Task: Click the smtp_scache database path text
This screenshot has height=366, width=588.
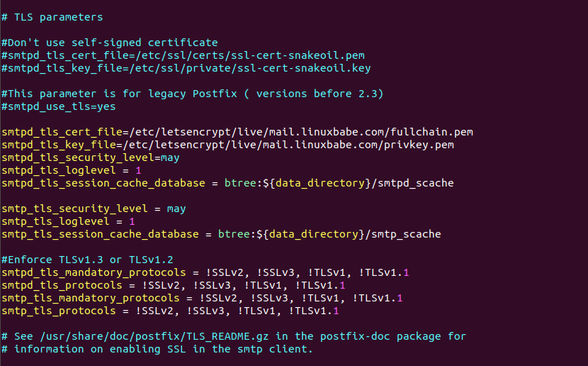Action: [x=407, y=234]
